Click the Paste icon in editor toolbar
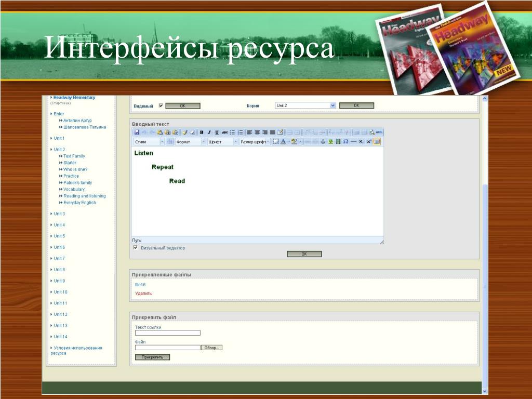Screen dimensions: 532x399 click(x=160, y=132)
